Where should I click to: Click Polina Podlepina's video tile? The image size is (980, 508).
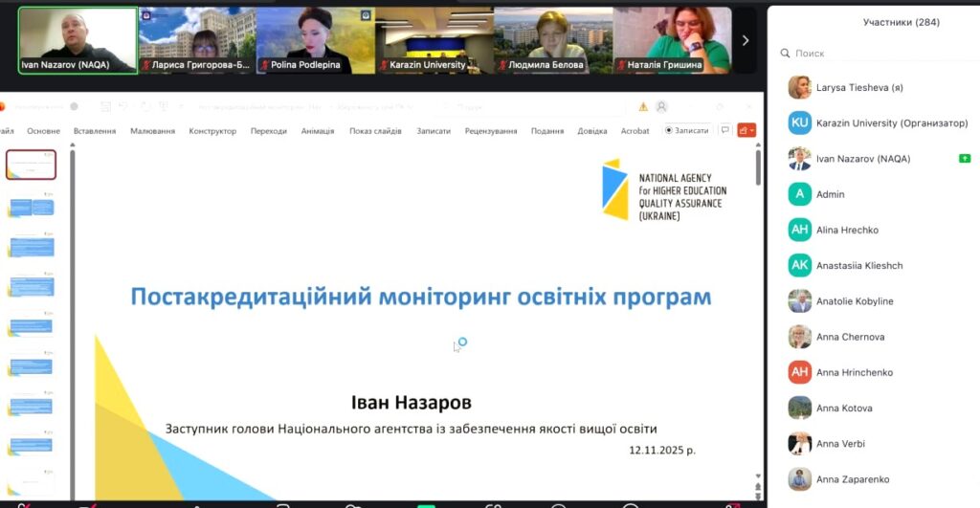[x=314, y=40]
